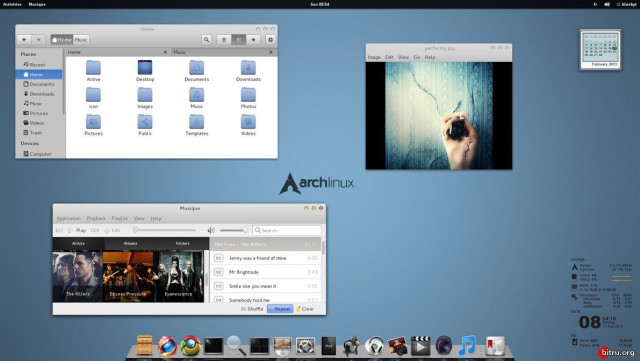The width and height of the screenshot is (640, 361).
Task: Open Downloads in Places sidebar
Action: coord(39,94)
